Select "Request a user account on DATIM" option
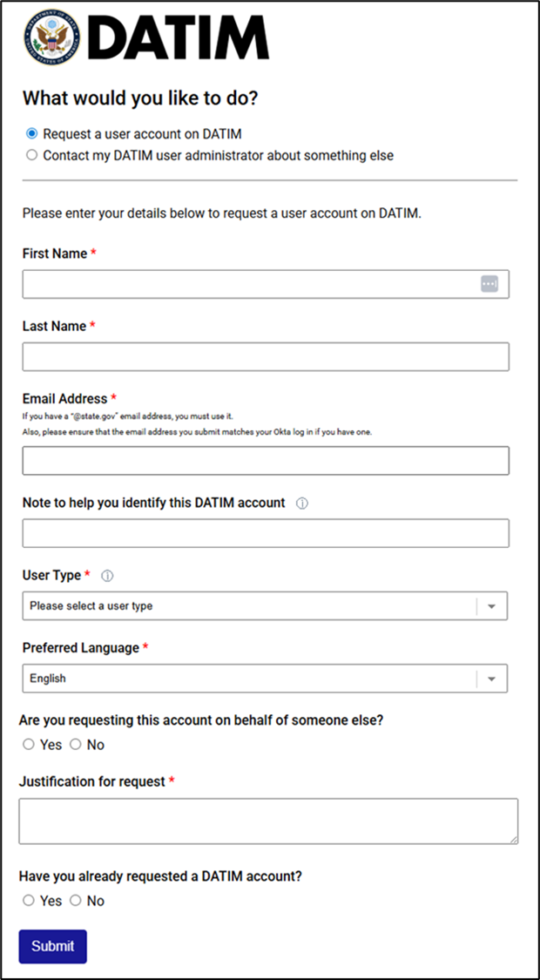Screen dimensions: 540x980 pyautogui.click(x=32, y=134)
